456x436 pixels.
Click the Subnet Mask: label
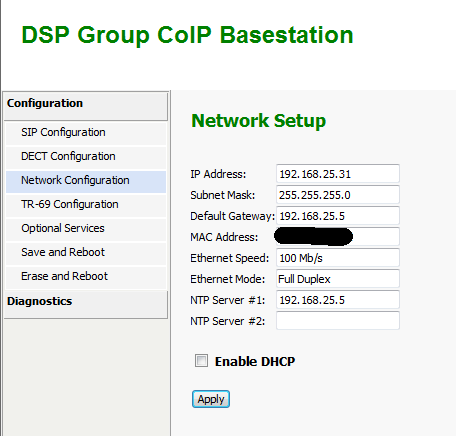click(x=223, y=195)
